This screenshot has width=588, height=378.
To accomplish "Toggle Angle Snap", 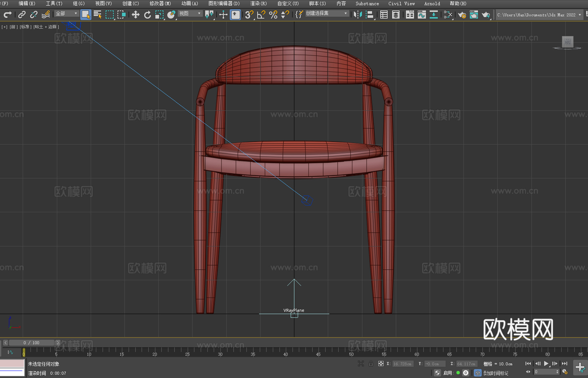I will pos(261,14).
